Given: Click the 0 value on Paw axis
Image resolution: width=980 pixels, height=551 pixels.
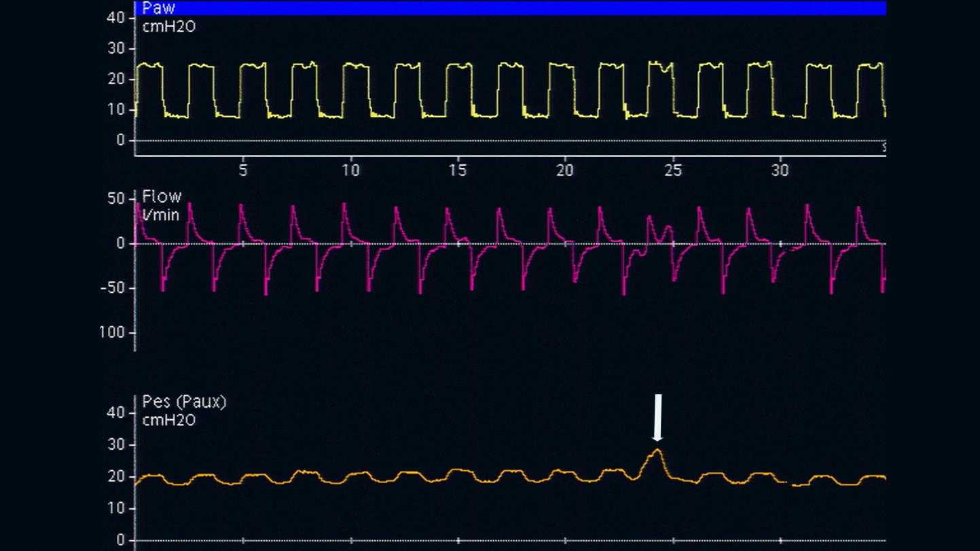Looking at the screenshot, I should 121,141.
